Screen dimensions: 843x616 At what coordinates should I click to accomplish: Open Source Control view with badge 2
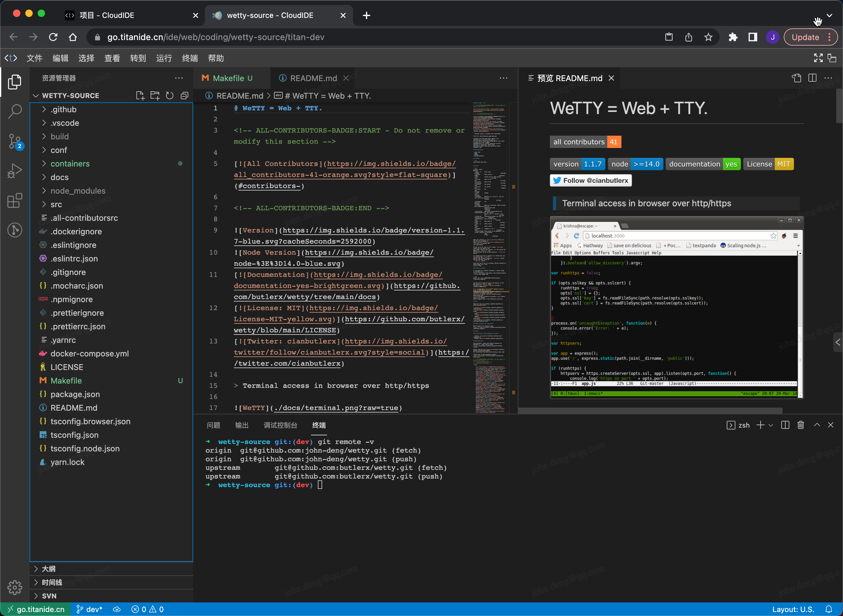(x=15, y=142)
